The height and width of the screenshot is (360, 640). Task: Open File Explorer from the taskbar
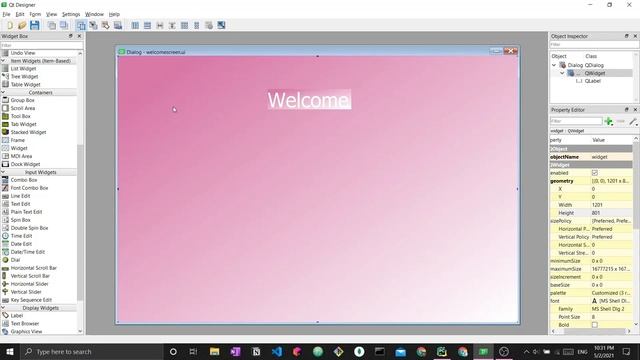215,351
